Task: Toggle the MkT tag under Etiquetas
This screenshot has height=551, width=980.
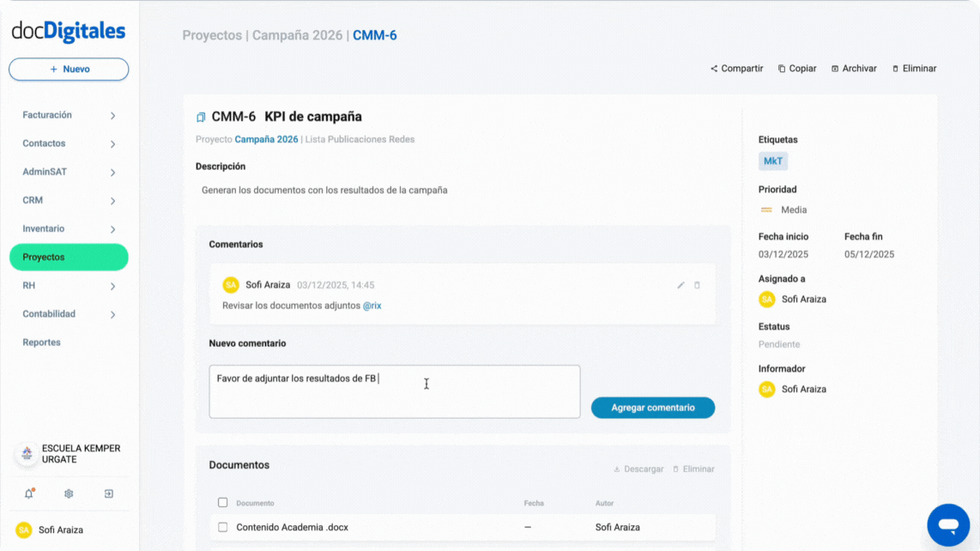Action: click(772, 160)
